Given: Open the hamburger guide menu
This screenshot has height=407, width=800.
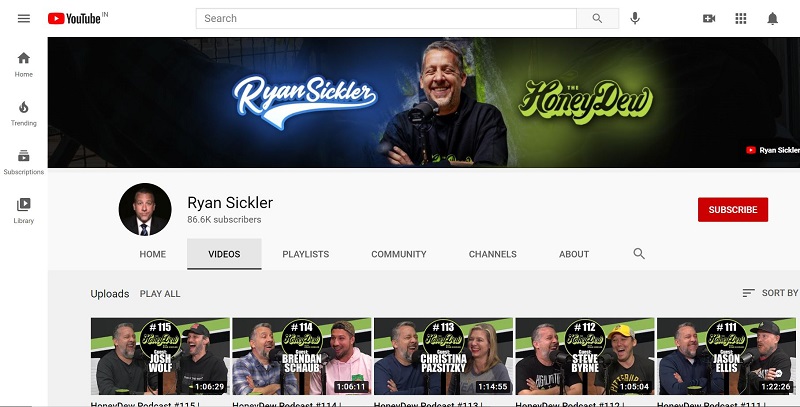Looking at the screenshot, I should pyautogui.click(x=24, y=18).
